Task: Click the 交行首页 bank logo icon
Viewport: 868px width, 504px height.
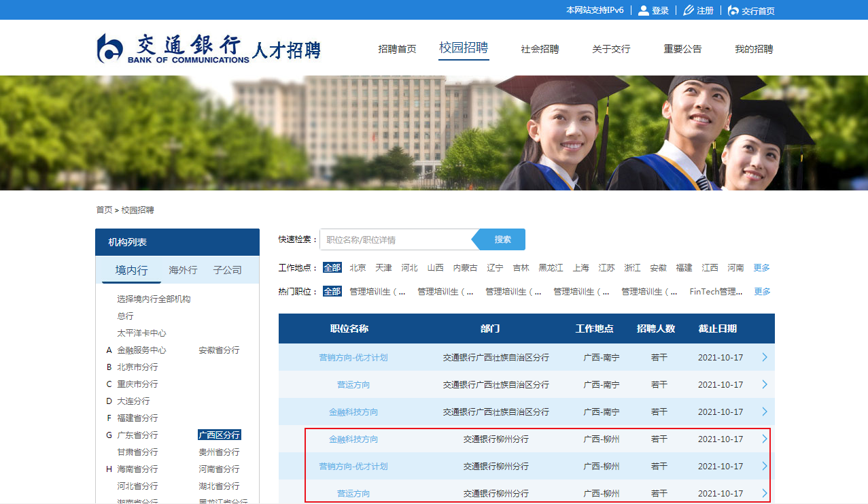Action: point(733,10)
